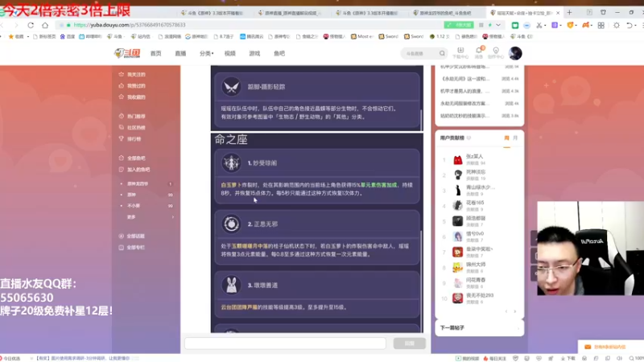Click the crossed-blades passive talent icon

coord(231,87)
